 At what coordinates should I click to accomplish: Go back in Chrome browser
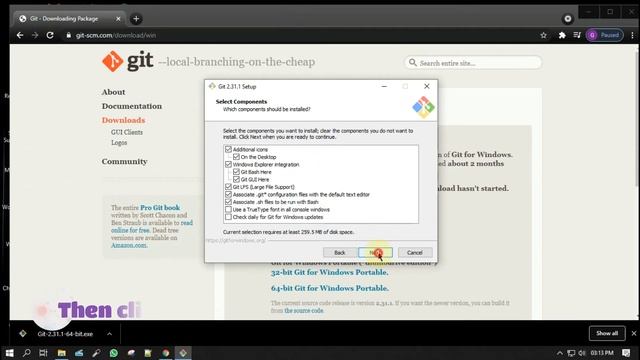[20, 36]
